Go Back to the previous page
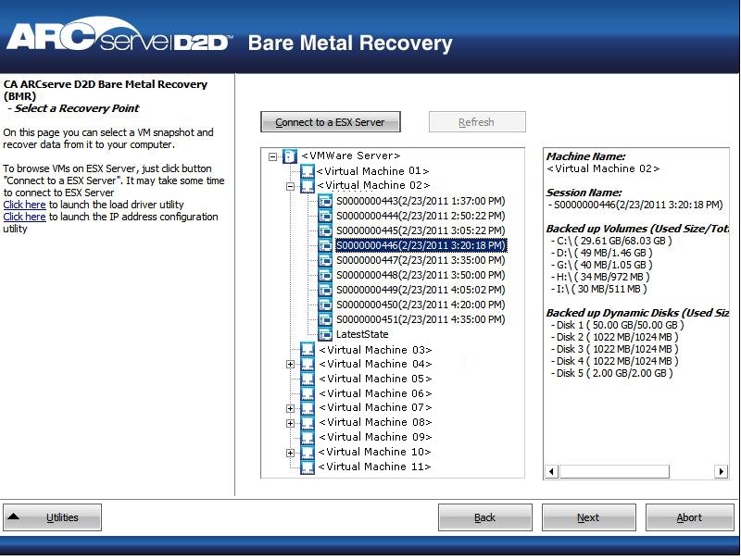The width and height of the screenshot is (741, 560). pyautogui.click(x=484, y=517)
